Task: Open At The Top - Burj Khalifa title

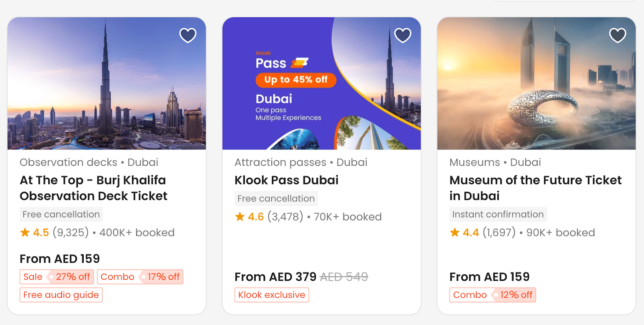Action: click(x=93, y=188)
